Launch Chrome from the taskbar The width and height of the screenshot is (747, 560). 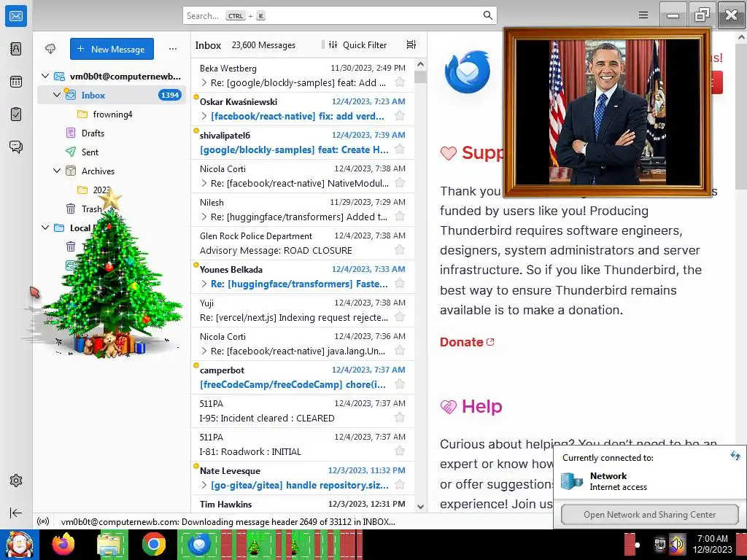point(153,545)
